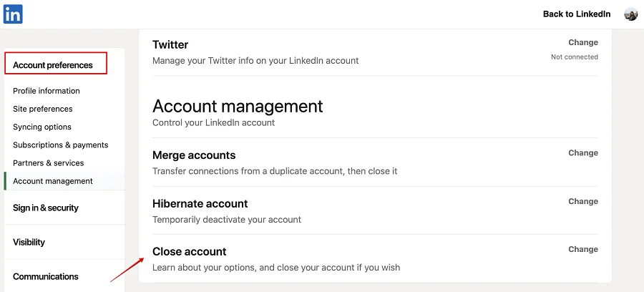Click Change next to Close account
The image size is (644, 292).
pos(583,250)
